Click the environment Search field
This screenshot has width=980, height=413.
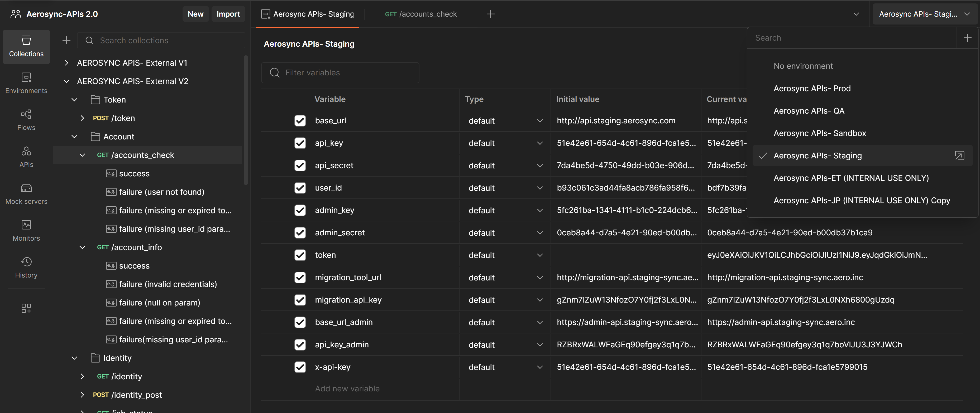(852, 38)
